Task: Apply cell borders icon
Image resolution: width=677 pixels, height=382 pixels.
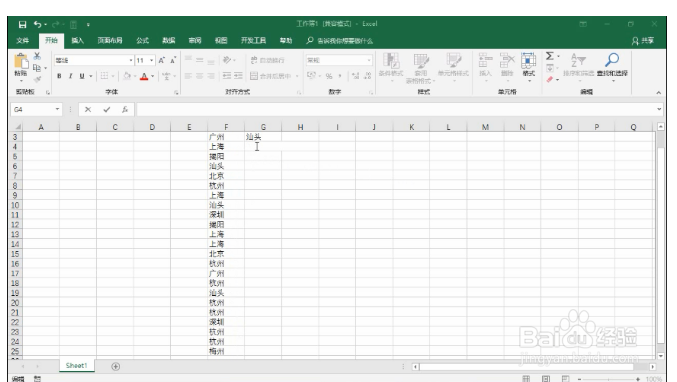Action: (104, 76)
